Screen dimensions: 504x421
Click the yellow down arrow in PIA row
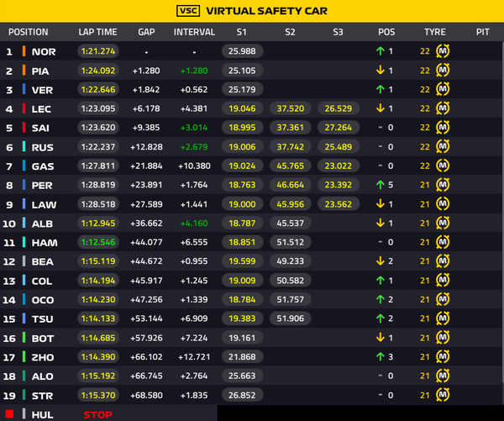tap(381, 70)
